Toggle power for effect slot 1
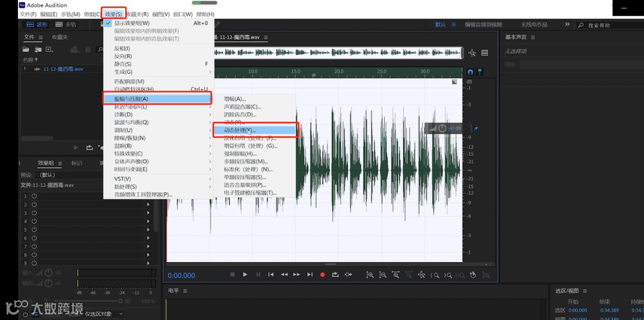 tap(34, 196)
